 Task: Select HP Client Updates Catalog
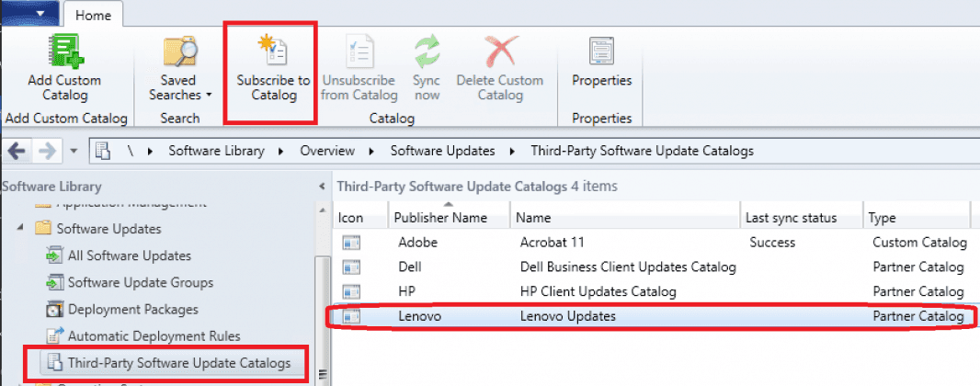click(x=598, y=291)
